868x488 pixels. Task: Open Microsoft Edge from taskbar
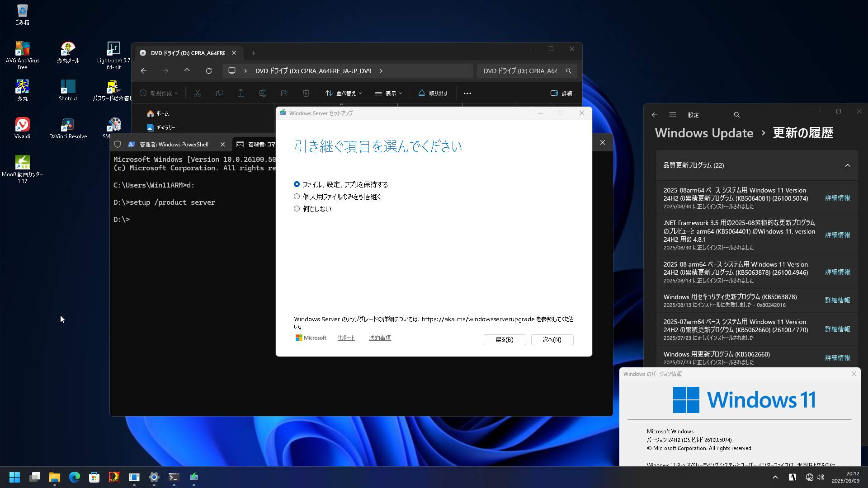point(74,477)
